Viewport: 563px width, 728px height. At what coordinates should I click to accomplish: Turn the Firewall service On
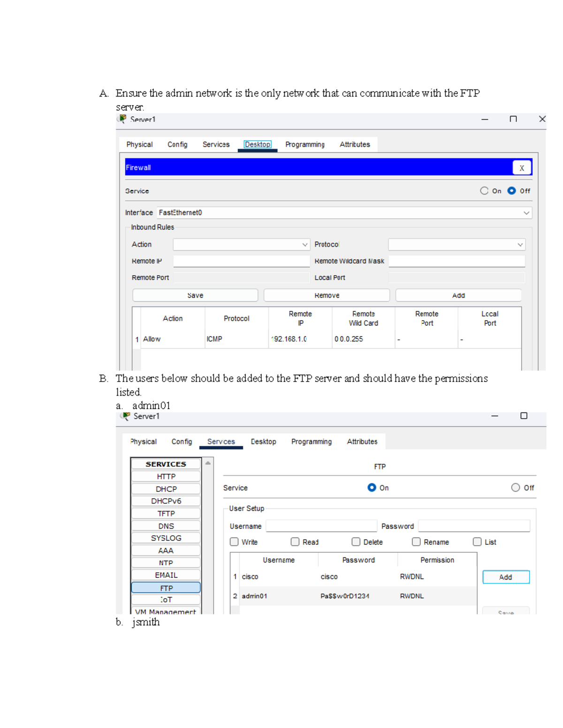click(484, 191)
